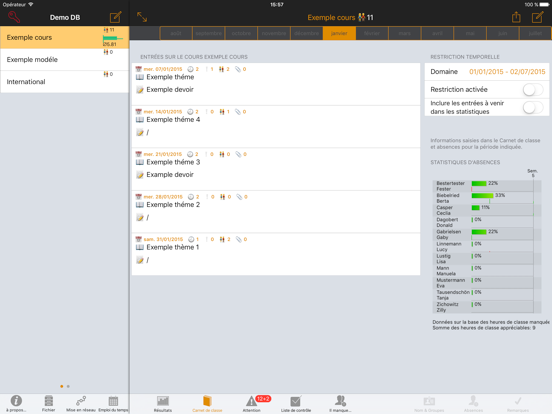Tap the paperclip icon on 21/01/2015 entry
The image size is (552, 414).
click(x=238, y=154)
